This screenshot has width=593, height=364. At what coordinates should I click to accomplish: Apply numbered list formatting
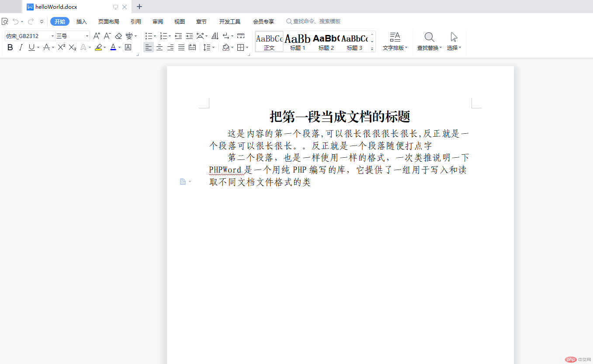[x=163, y=36]
